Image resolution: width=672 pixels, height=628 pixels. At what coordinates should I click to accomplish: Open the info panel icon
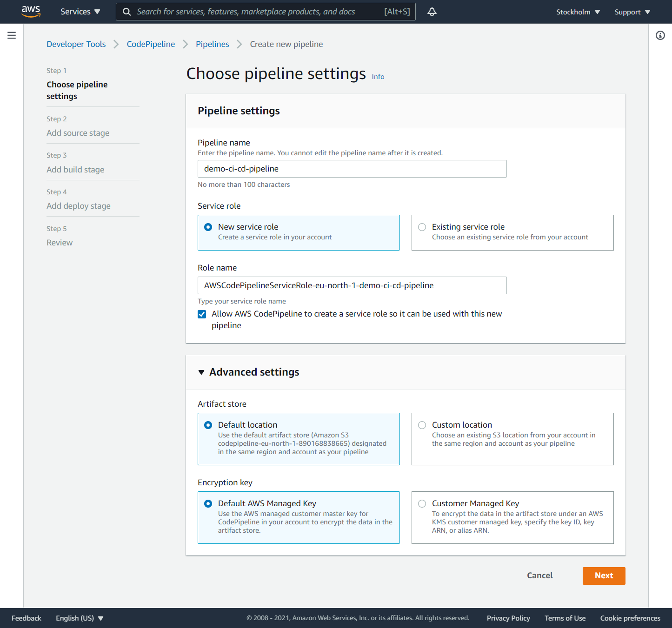pyautogui.click(x=660, y=35)
